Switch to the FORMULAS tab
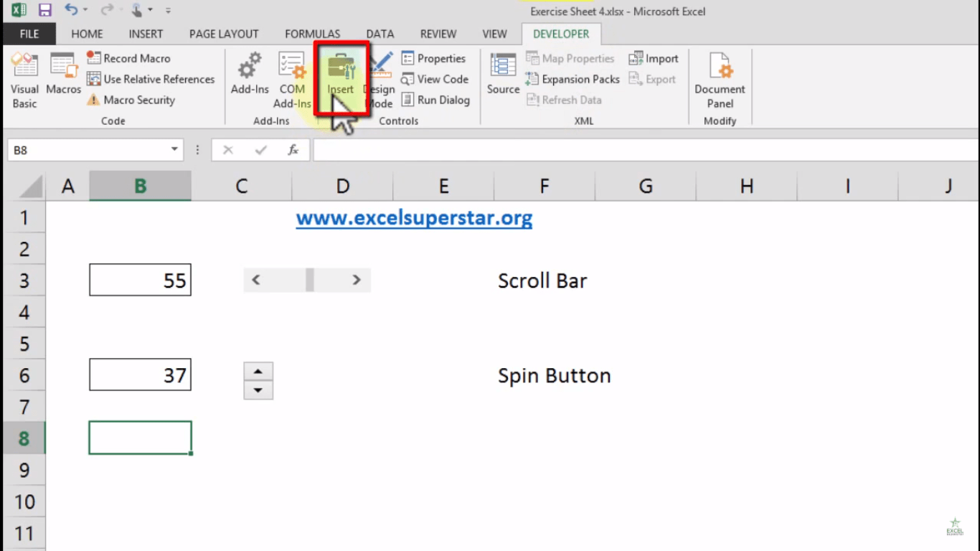980x551 pixels. tap(313, 34)
